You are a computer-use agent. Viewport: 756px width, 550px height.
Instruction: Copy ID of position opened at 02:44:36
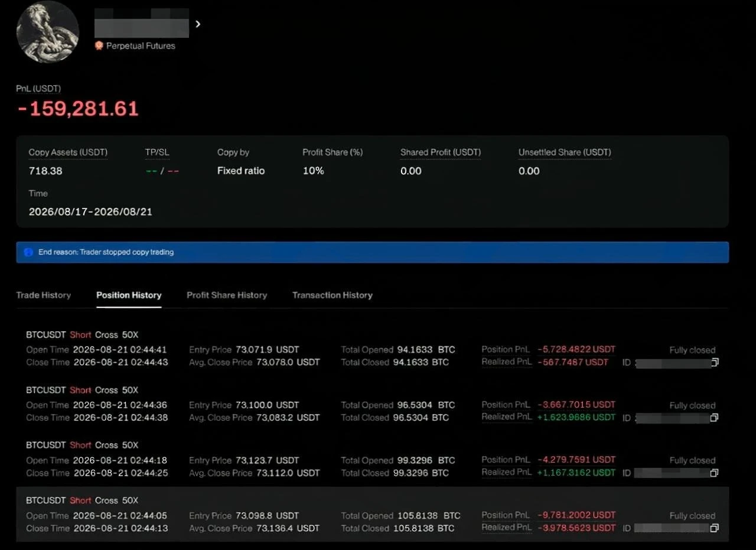click(715, 418)
